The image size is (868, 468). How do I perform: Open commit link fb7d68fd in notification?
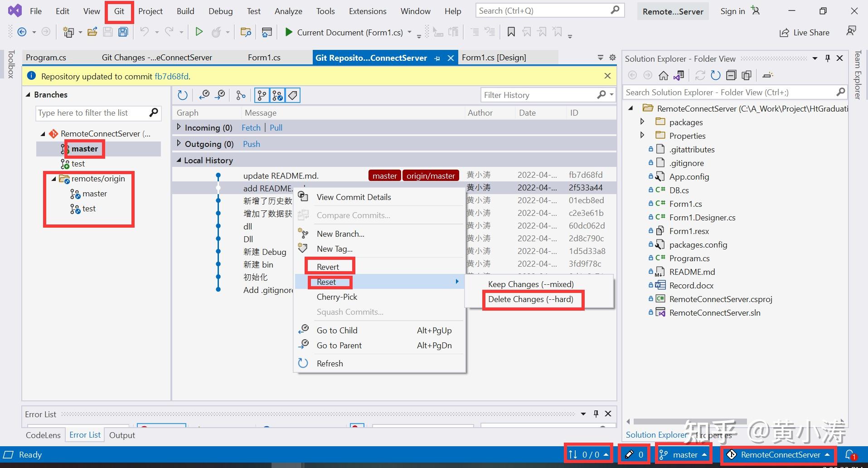pos(171,76)
